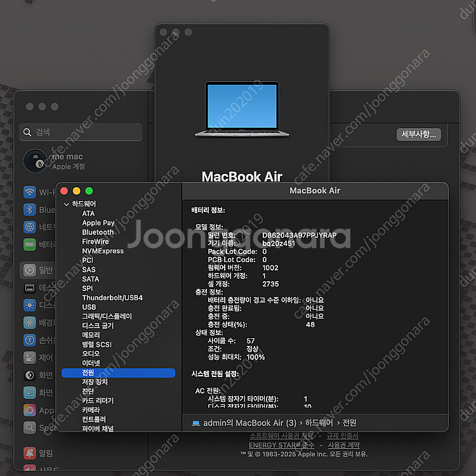476x476 pixels.
Task: Open the Control Center toggle icon in sidebar
Action: click(29, 357)
